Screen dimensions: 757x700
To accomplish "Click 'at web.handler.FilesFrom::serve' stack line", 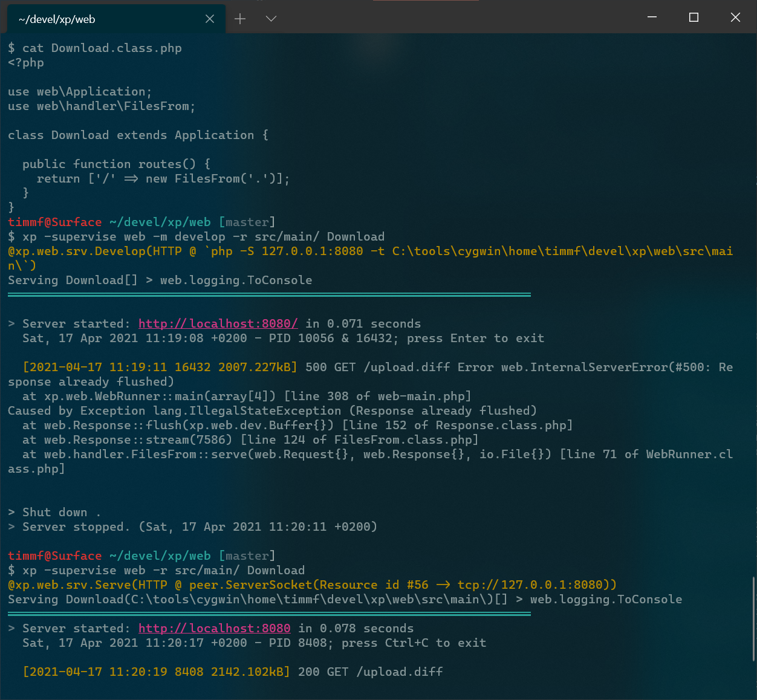I will click(370, 461).
